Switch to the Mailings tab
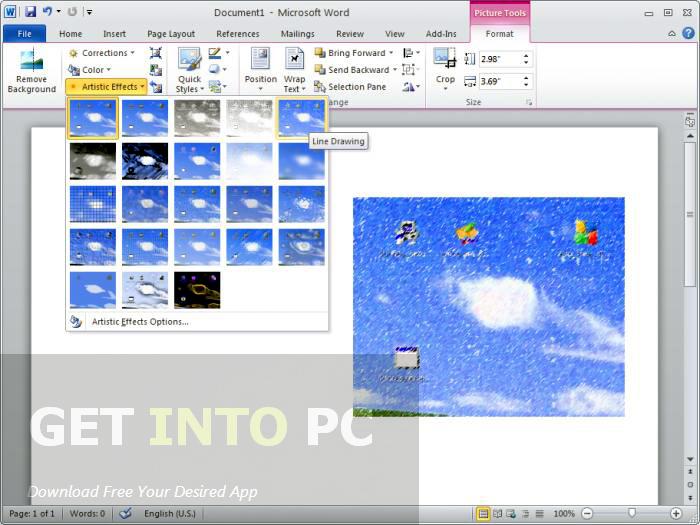Screen dimensions: 700x525 coord(297,34)
